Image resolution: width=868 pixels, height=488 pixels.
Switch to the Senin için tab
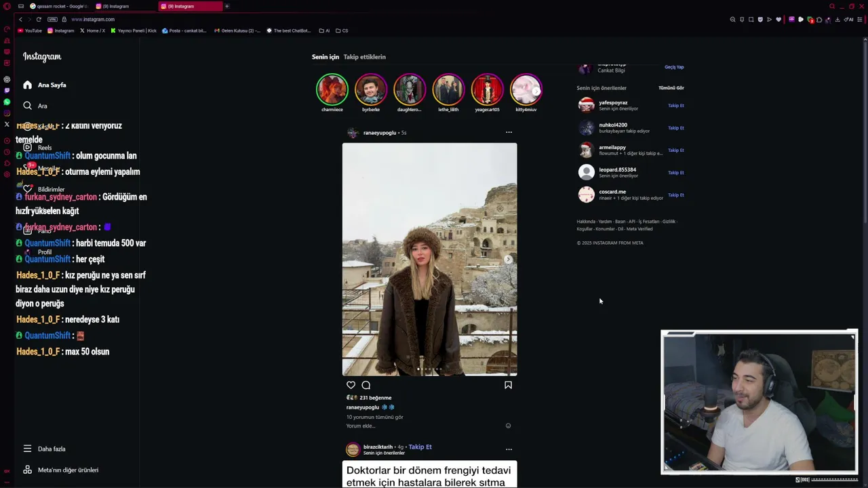pos(325,57)
